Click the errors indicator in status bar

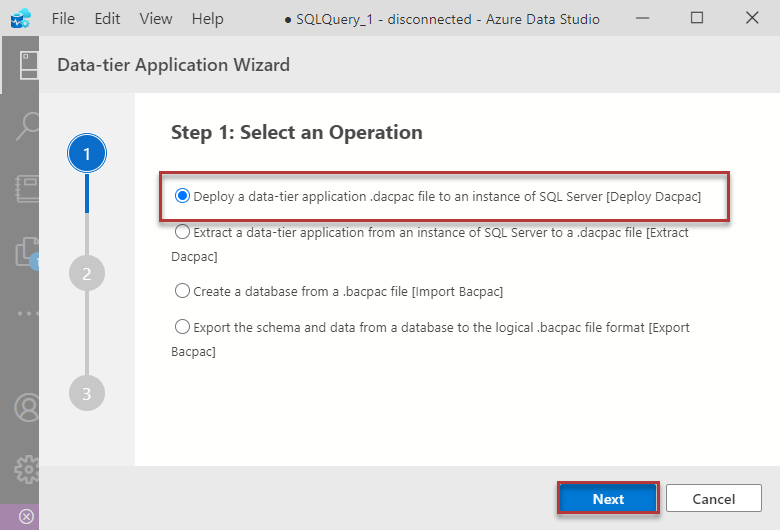(x=26, y=517)
